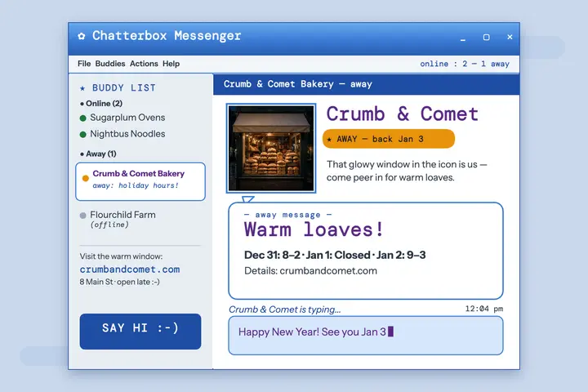Click 'That glowy window in the icon' description

pos(407,171)
